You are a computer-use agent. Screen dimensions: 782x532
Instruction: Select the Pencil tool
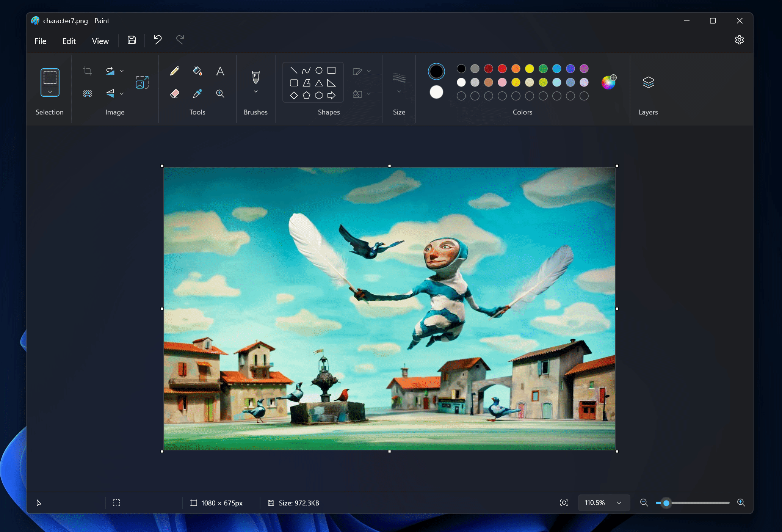pos(174,71)
